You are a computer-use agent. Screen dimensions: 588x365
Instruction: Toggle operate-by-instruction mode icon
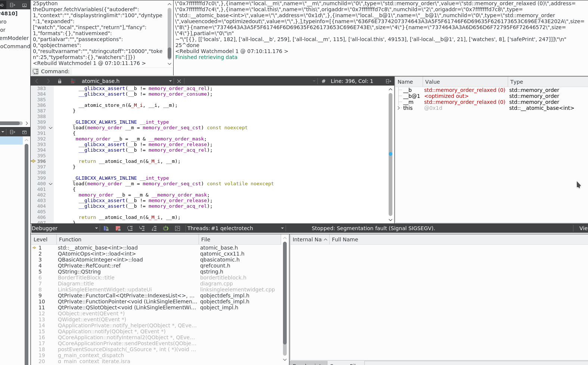point(178,228)
